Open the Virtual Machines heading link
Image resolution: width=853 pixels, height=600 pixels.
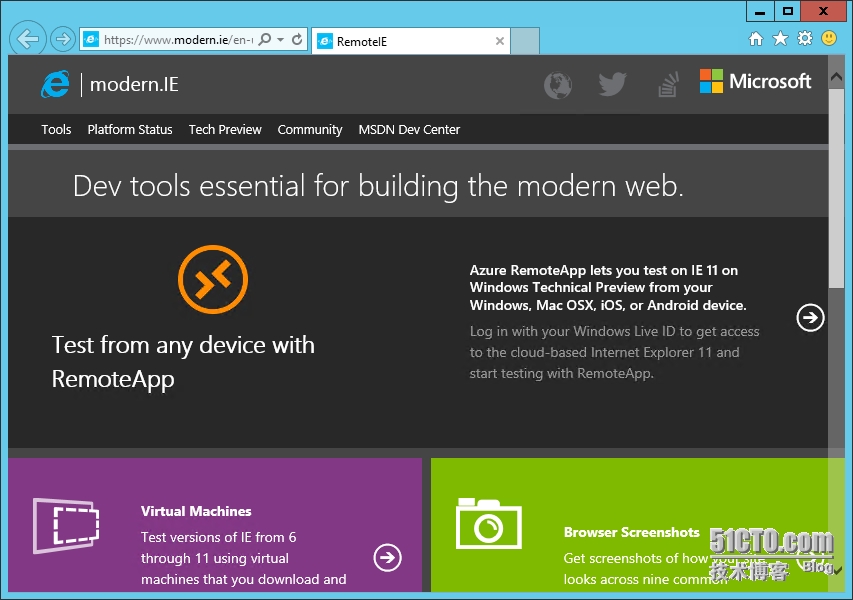point(196,511)
